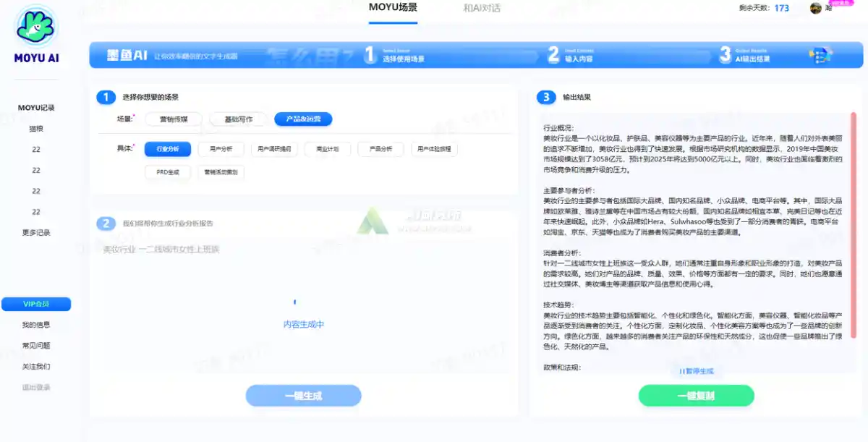Choose the 用户分析 option
Viewport: 868px width, 442px height.
pos(221,149)
